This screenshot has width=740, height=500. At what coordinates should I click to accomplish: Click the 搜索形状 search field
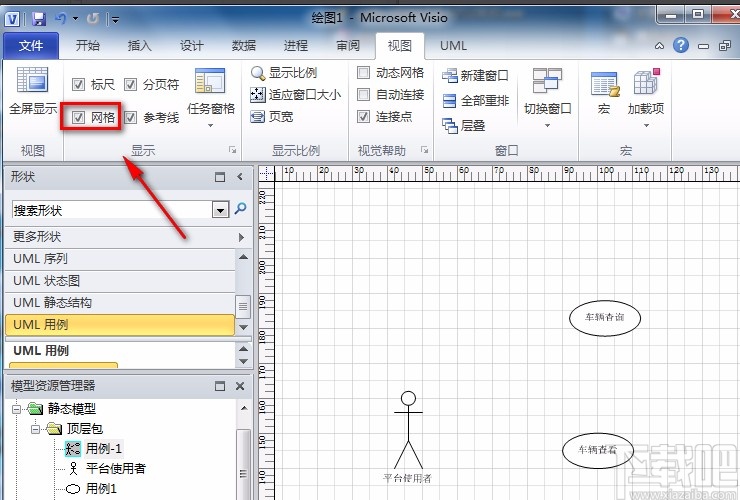(111, 210)
